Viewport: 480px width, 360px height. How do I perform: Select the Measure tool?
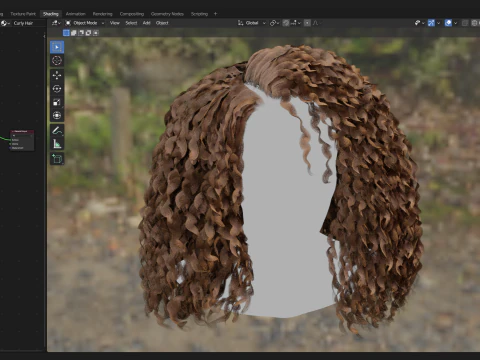pyautogui.click(x=57, y=144)
